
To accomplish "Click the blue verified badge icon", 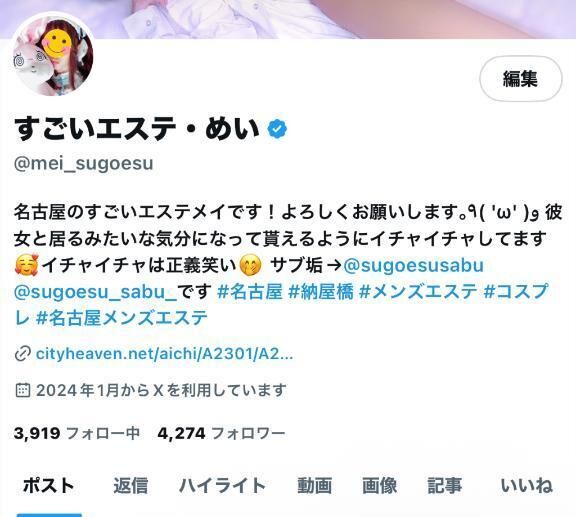I will tap(277, 129).
